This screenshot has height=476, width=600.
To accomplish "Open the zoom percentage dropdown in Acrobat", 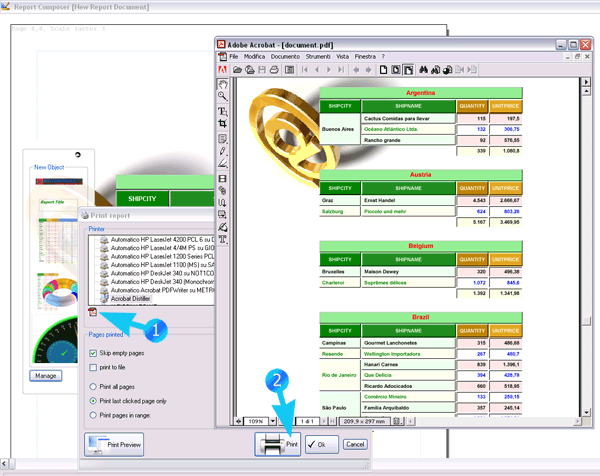I will [x=272, y=421].
